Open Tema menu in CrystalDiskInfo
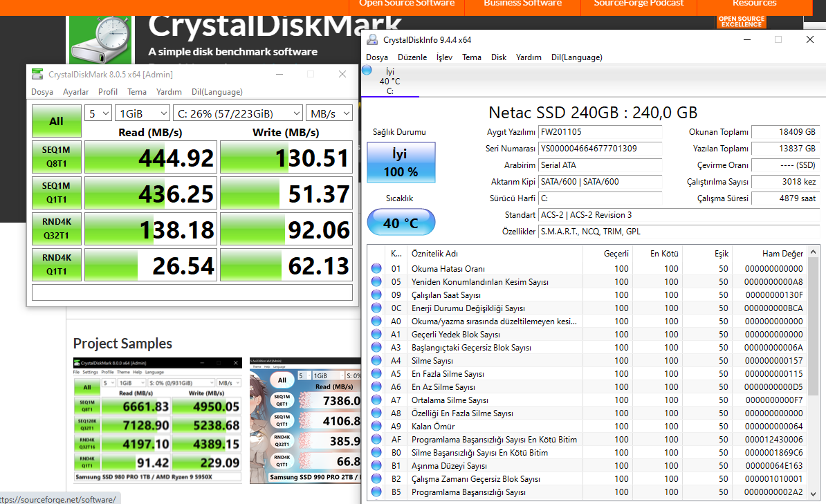Viewport: 826px width, 504px height. click(472, 57)
